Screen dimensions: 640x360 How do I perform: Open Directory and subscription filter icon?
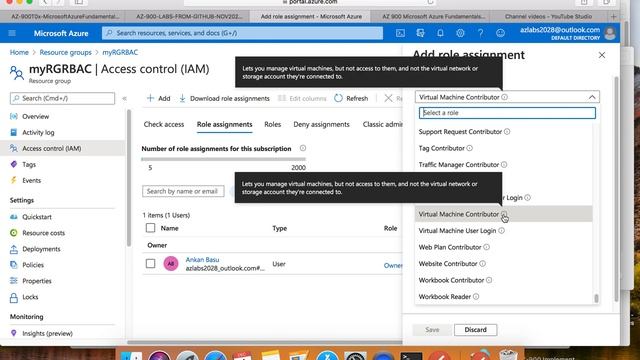[x=420, y=33]
